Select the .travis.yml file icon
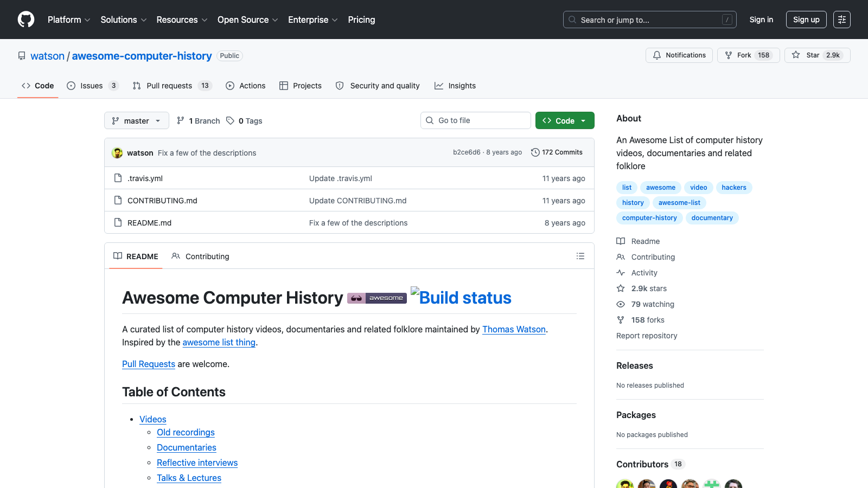 tap(118, 178)
